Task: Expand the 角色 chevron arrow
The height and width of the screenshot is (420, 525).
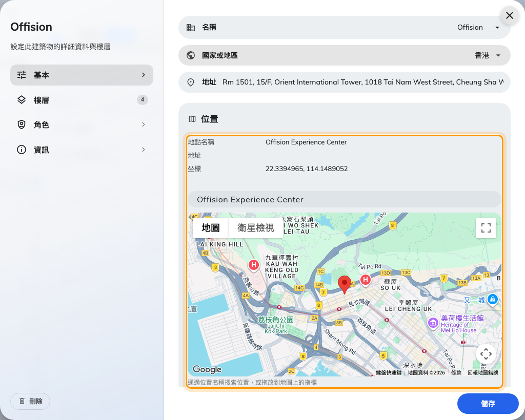Action: tap(144, 125)
